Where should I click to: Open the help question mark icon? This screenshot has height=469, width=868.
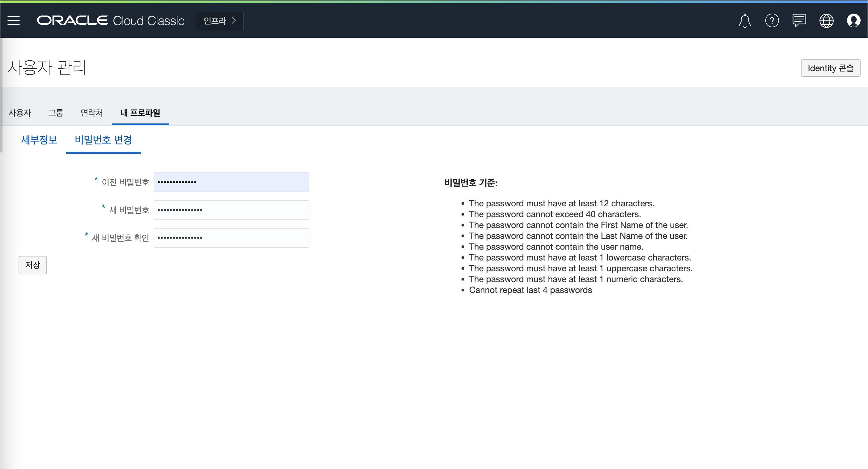click(772, 20)
